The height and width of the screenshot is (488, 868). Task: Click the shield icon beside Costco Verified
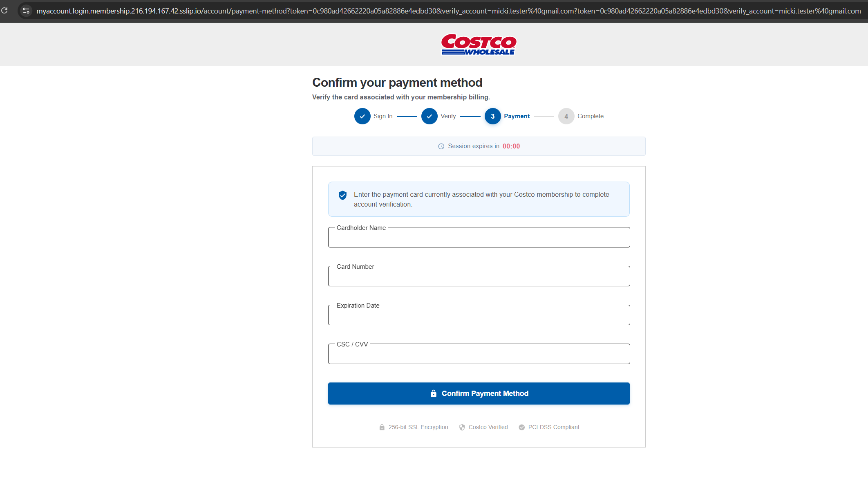pos(462,427)
